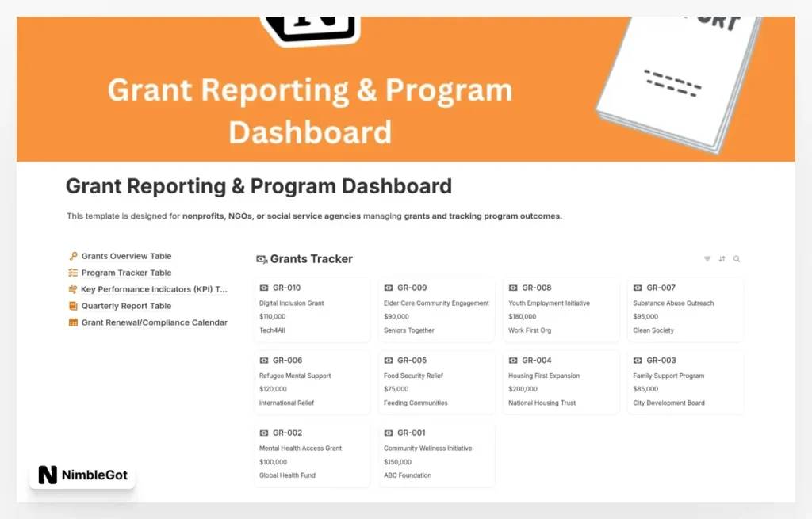Click the NimbleGot logo in the corner
The image size is (812, 519).
click(82, 474)
